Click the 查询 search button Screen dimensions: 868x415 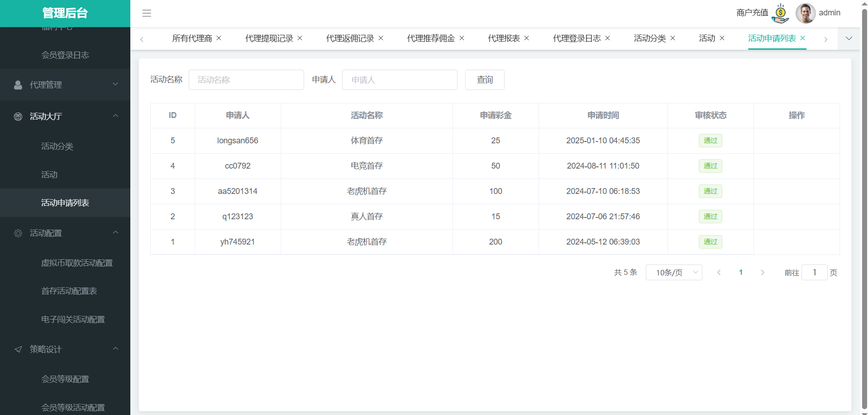(485, 80)
